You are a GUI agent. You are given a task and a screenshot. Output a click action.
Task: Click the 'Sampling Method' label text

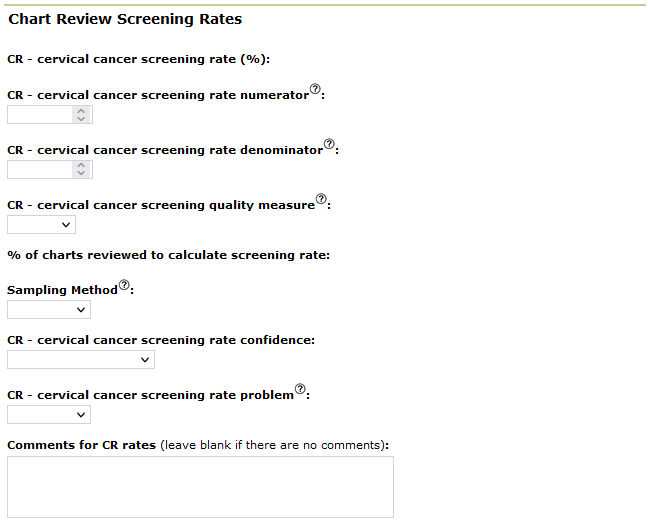coord(62,290)
